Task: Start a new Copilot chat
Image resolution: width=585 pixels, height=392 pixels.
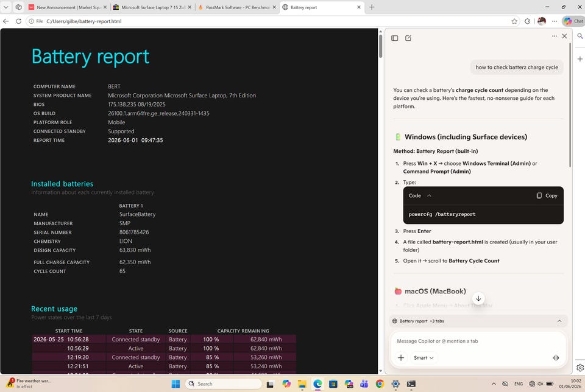Action: (408, 38)
